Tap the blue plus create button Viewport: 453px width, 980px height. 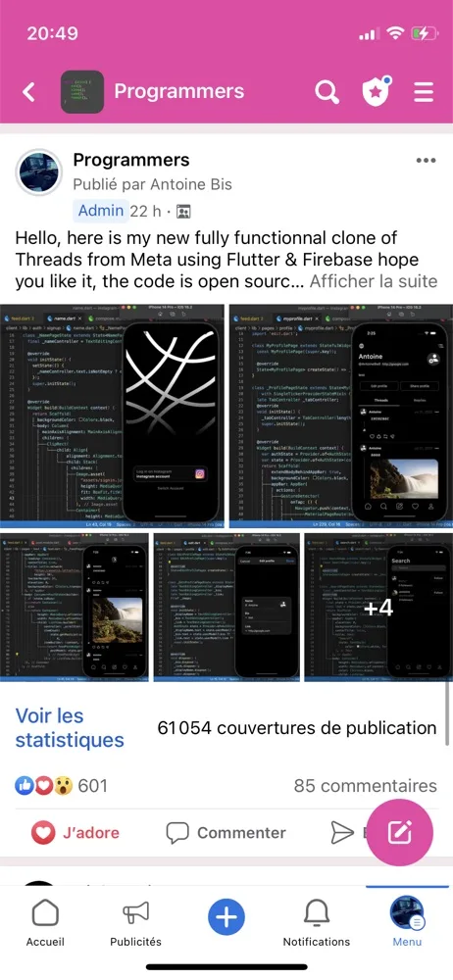pos(226,917)
